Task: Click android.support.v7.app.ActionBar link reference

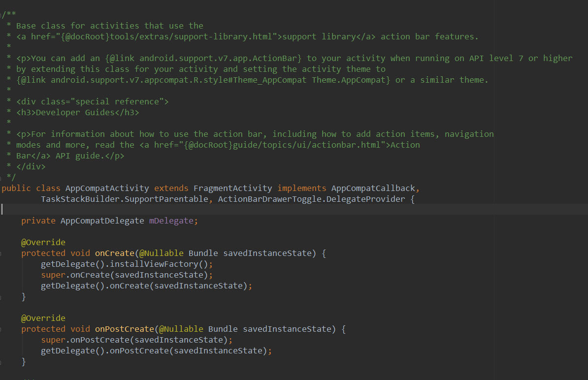Action: pos(218,59)
